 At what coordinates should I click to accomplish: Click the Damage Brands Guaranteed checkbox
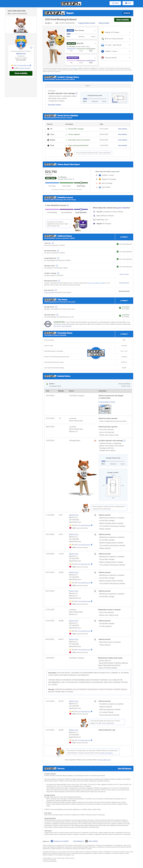[120, 308]
